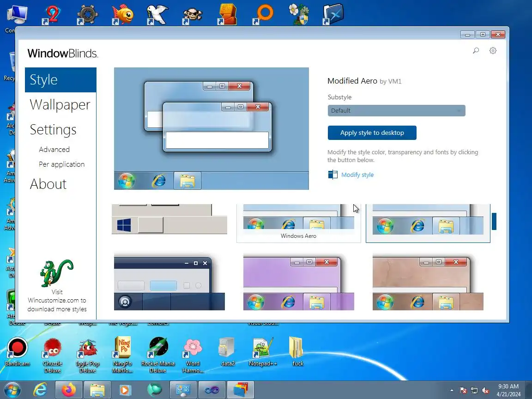Click Apply style to desktop button
Screen dimensions: 532x399
coord(372,133)
